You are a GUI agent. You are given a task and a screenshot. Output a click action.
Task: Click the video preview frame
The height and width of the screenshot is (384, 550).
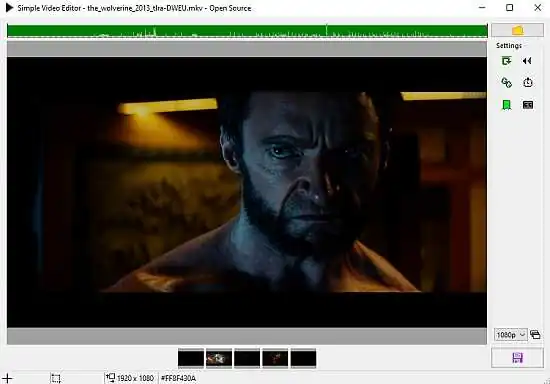click(x=247, y=192)
